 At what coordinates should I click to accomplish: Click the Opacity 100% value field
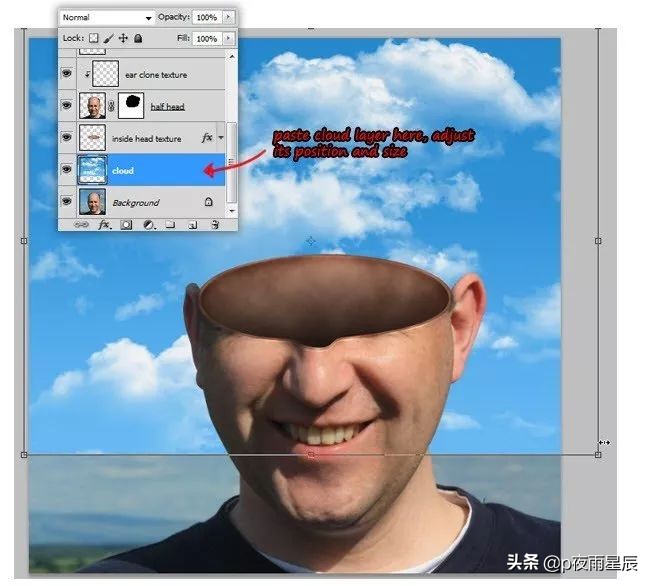207,17
